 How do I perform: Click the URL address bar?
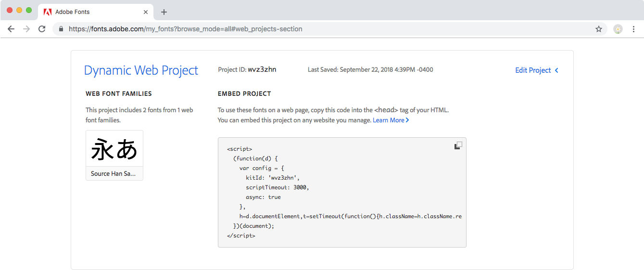tap(327, 29)
